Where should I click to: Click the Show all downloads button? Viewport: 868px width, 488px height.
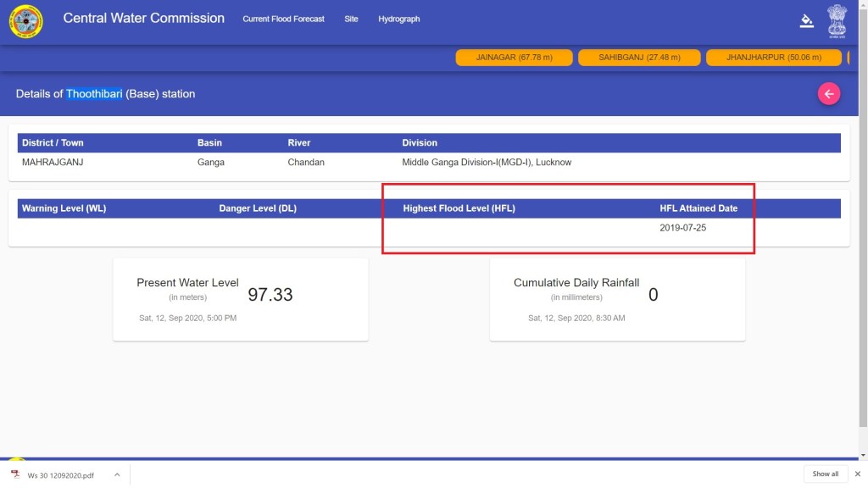tap(825, 474)
